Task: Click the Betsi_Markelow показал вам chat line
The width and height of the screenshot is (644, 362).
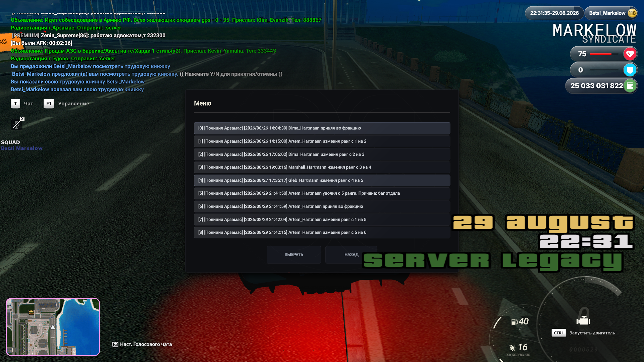Action: pos(77,89)
